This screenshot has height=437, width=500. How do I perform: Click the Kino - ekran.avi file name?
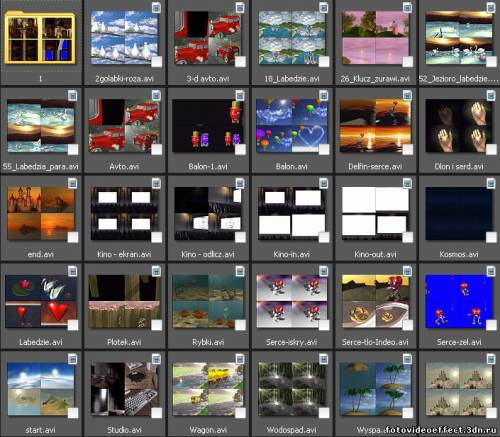(124, 254)
